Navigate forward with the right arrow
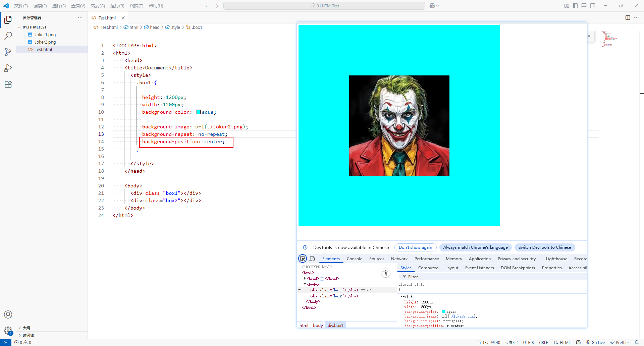 [x=216, y=6]
